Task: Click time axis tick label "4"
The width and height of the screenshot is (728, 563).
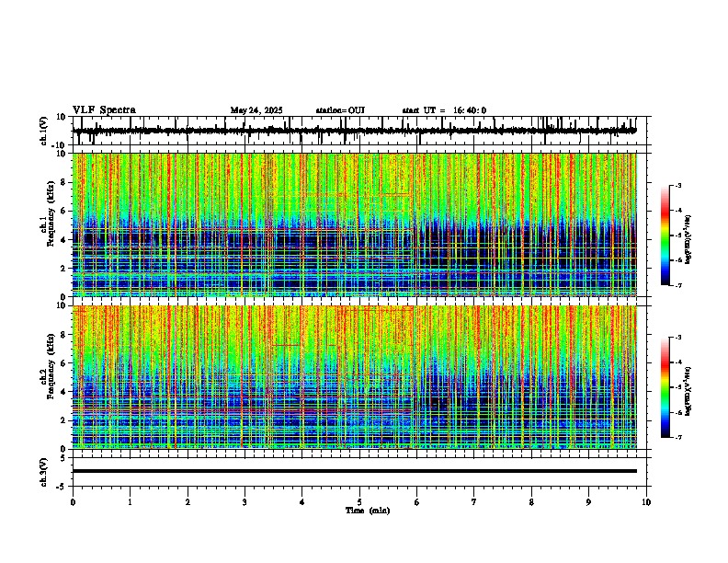Action: pos(301,501)
